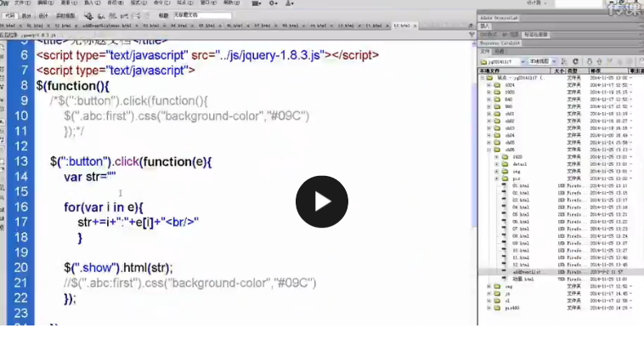Toggle the Live view button
This screenshot has width=644, height=345.
65,15
